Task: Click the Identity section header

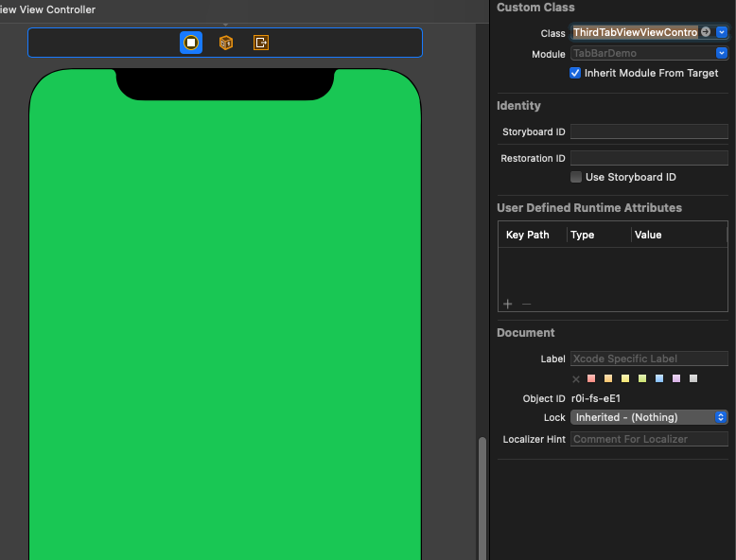Action: point(518,106)
